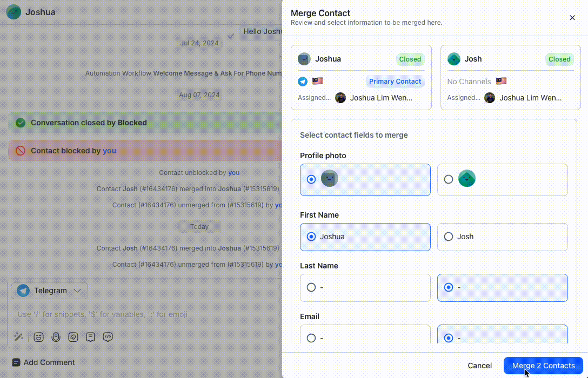The width and height of the screenshot is (588, 378).
Task: Cancel the contact merge
Action: (x=479, y=366)
